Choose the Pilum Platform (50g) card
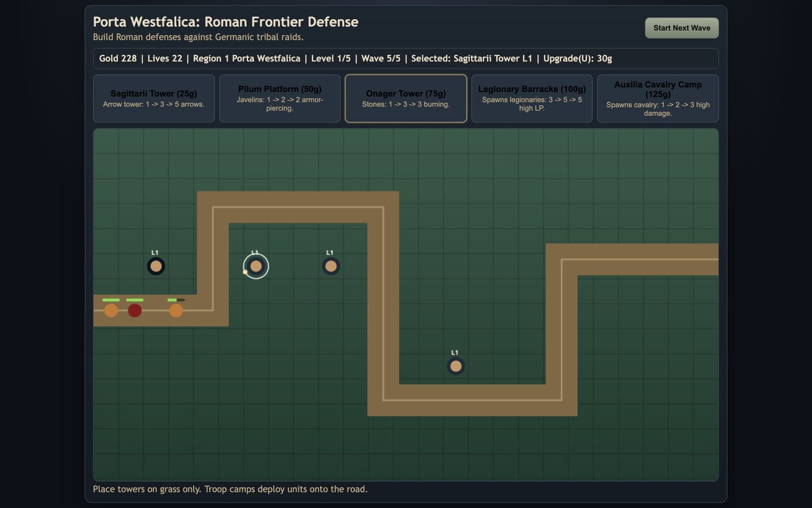The width and height of the screenshot is (812, 508). coord(280,99)
